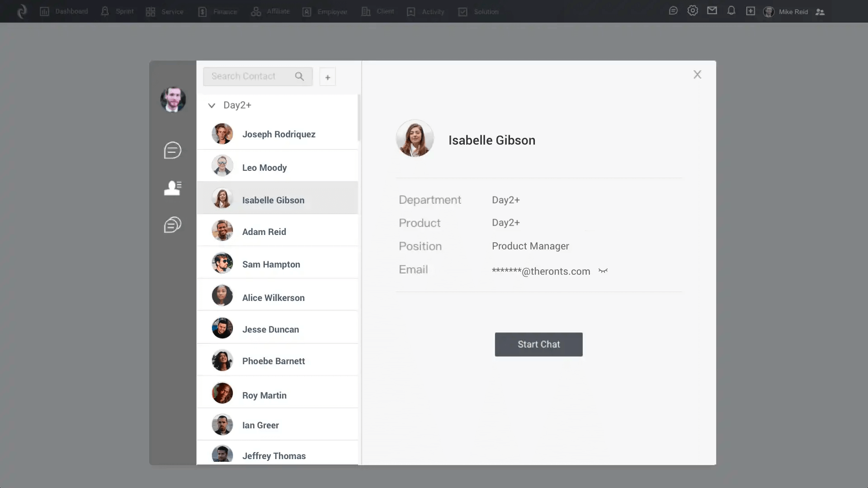Screen dimensions: 868x488
Task: Open notifications bell icon
Action: 731,10
